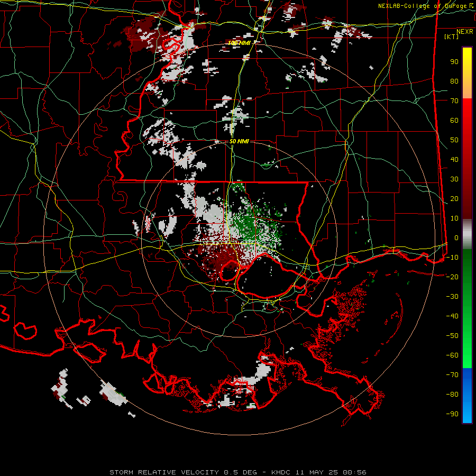Click the -90 scale value
This screenshot has width=476, height=476.
pos(452,414)
